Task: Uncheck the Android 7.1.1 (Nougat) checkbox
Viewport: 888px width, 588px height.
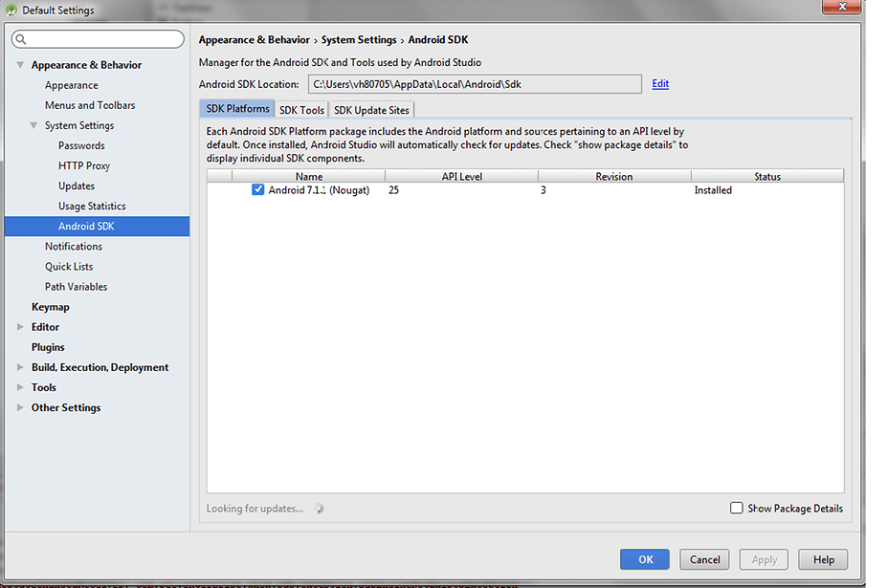Action: pyautogui.click(x=257, y=189)
